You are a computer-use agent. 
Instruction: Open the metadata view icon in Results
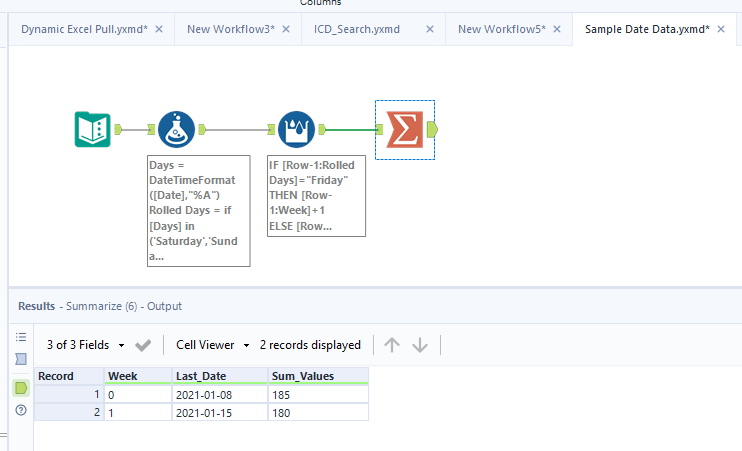(21, 359)
